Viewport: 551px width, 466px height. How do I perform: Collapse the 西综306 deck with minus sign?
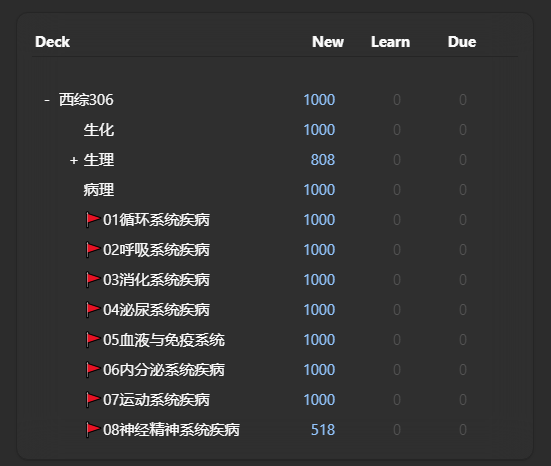47,100
